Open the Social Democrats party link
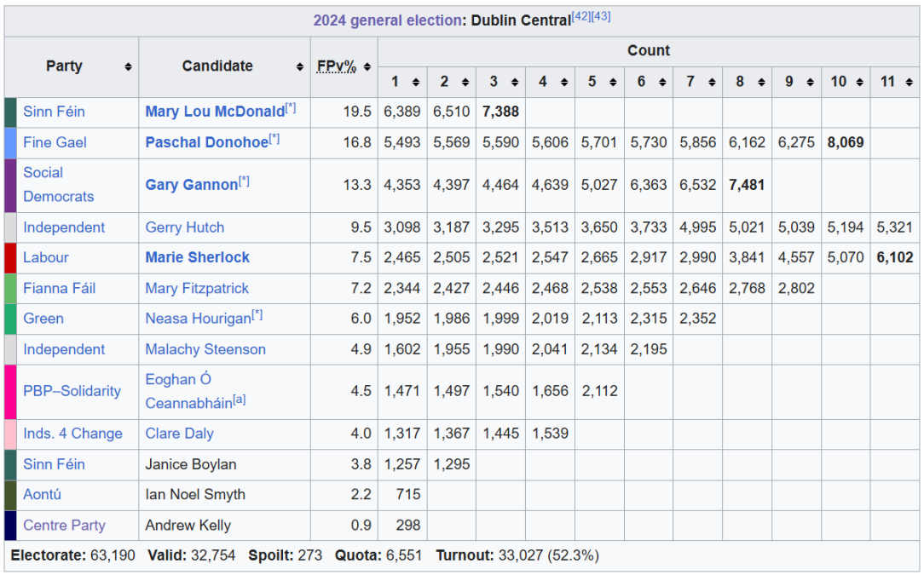Viewport: 924px width, 575px height. (x=58, y=184)
